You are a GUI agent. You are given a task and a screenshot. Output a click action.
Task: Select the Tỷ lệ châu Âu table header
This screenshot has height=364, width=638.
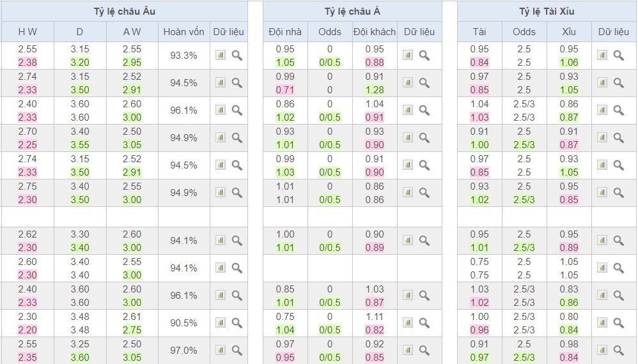(124, 11)
